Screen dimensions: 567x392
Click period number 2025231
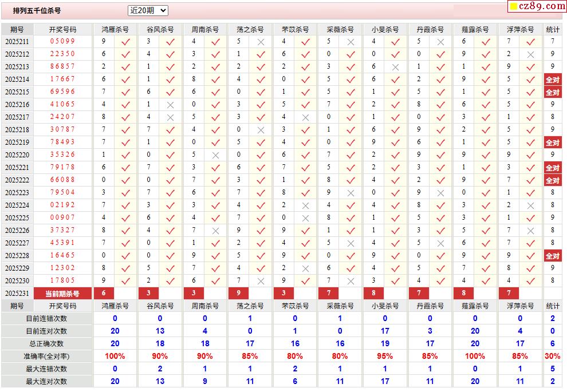tap(17, 294)
